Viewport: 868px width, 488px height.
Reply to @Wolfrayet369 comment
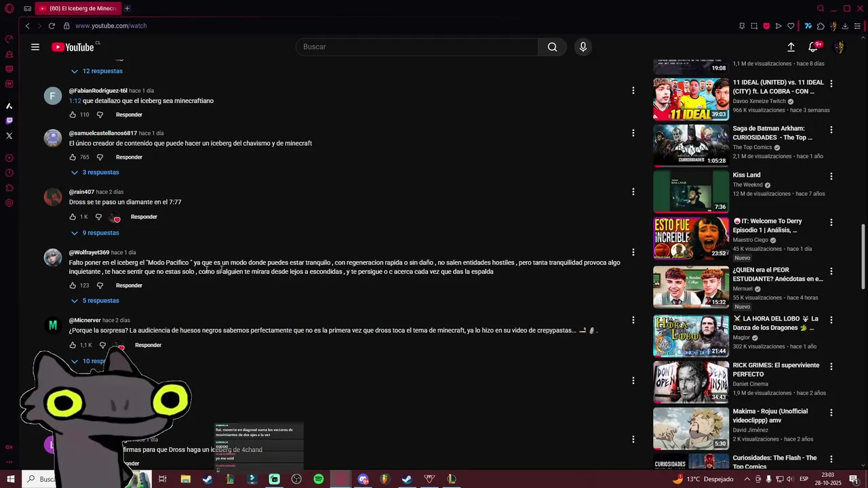coord(129,285)
